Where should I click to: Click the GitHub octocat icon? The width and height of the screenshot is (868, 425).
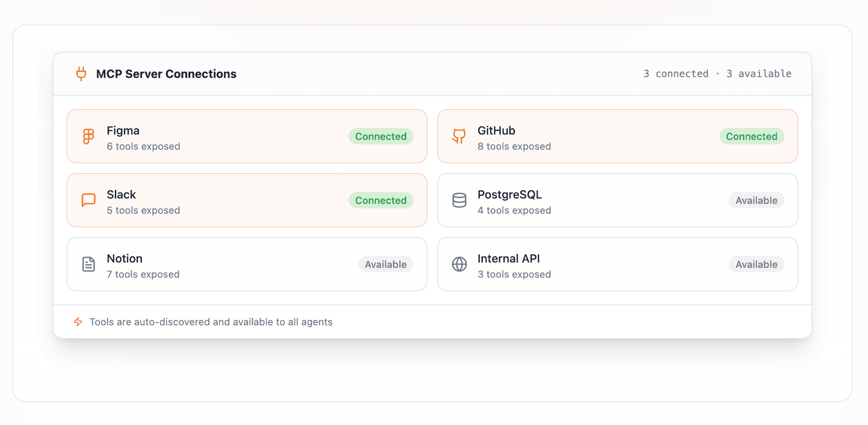459,136
